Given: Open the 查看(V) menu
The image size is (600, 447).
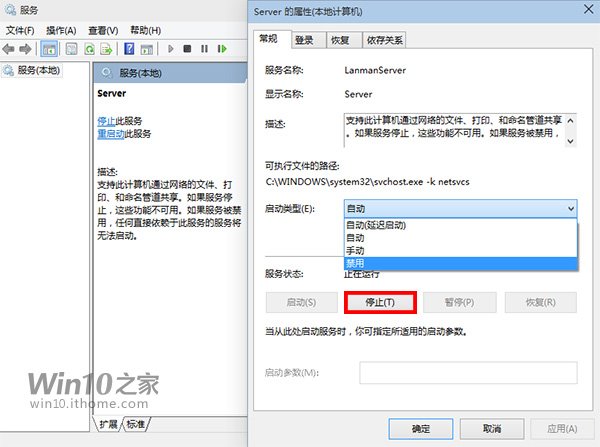Looking at the screenshot, I should coord(103,30).
